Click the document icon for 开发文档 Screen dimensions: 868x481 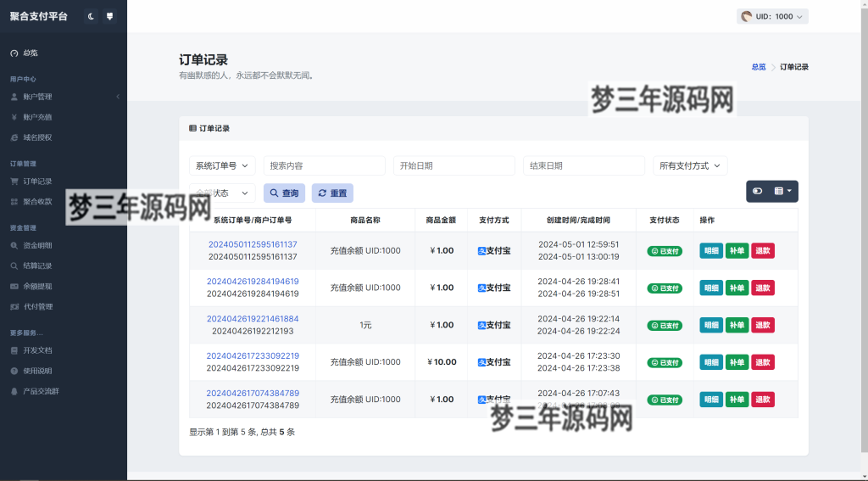[x=14, y=350]
